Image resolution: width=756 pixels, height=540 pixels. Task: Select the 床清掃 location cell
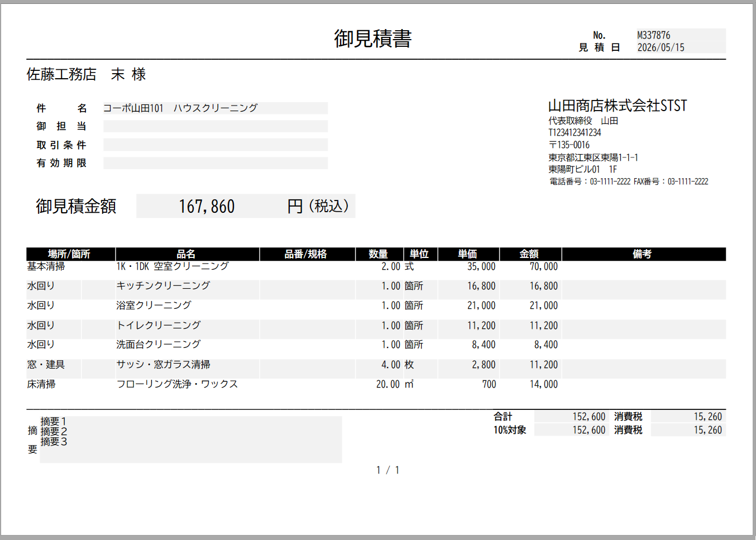[x=41, y=384]
